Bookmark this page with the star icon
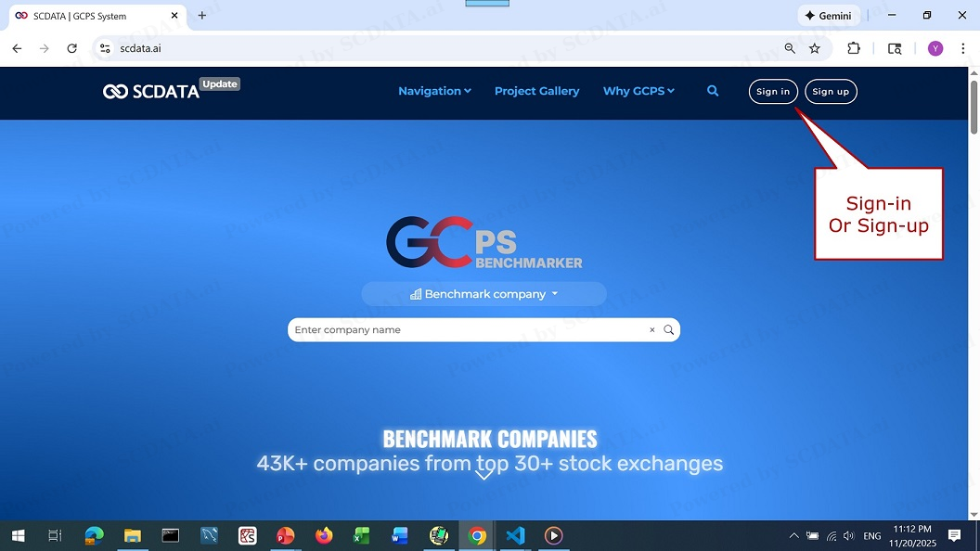 815,48
